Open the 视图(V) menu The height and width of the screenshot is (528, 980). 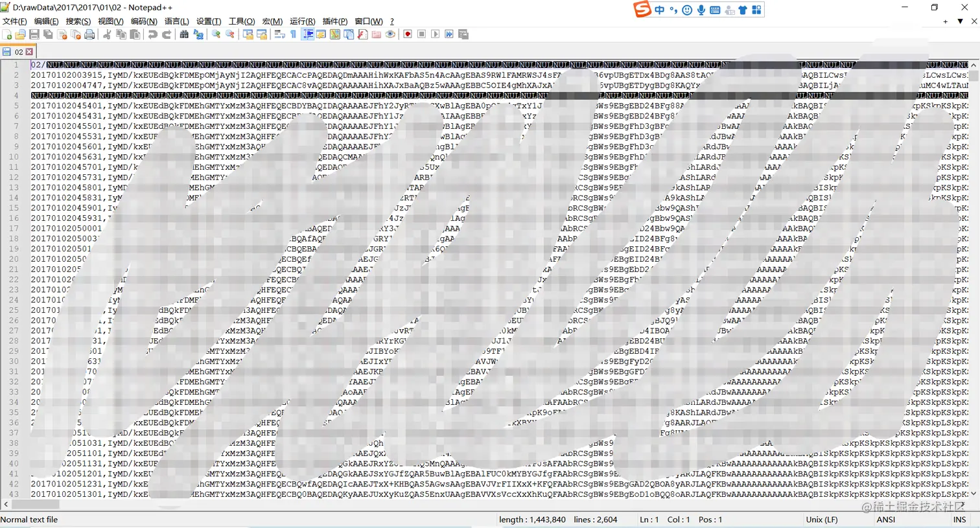coord(111,21)
